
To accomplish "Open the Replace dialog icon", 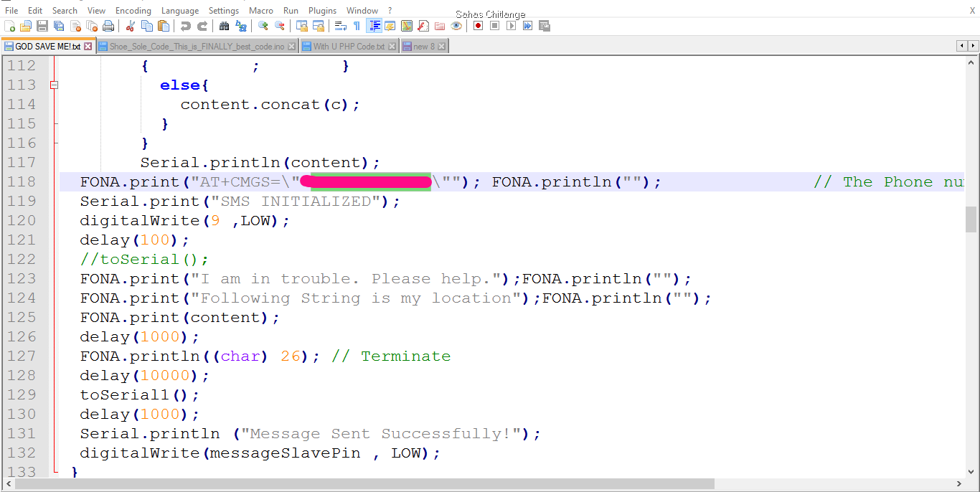I will click(x=241, y=26).
